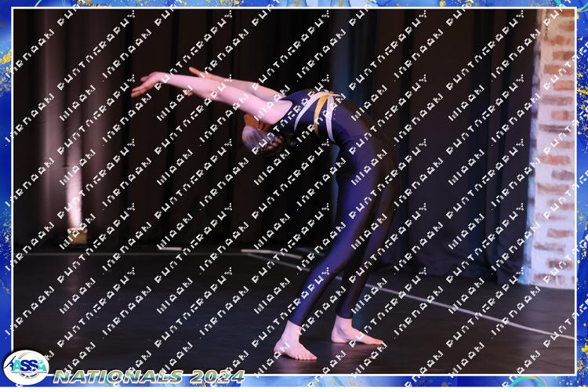Viewport: 588px width, 392px height.
Task: Click the gold speckled top left frame corner
Action: (9, 9)
